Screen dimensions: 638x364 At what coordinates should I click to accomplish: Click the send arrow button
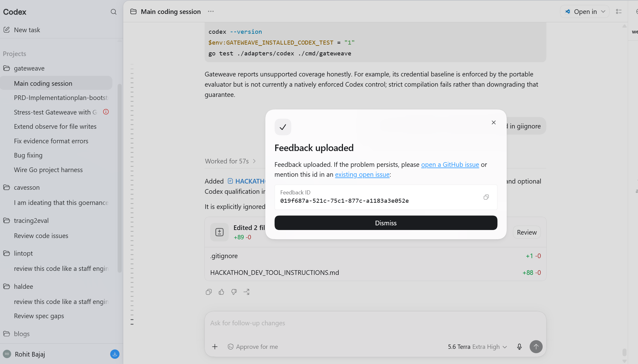coord(536,347)
